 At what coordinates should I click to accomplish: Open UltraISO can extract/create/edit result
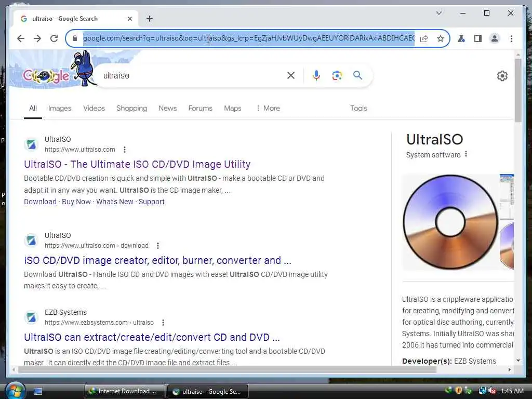click(x=152, y=337)
